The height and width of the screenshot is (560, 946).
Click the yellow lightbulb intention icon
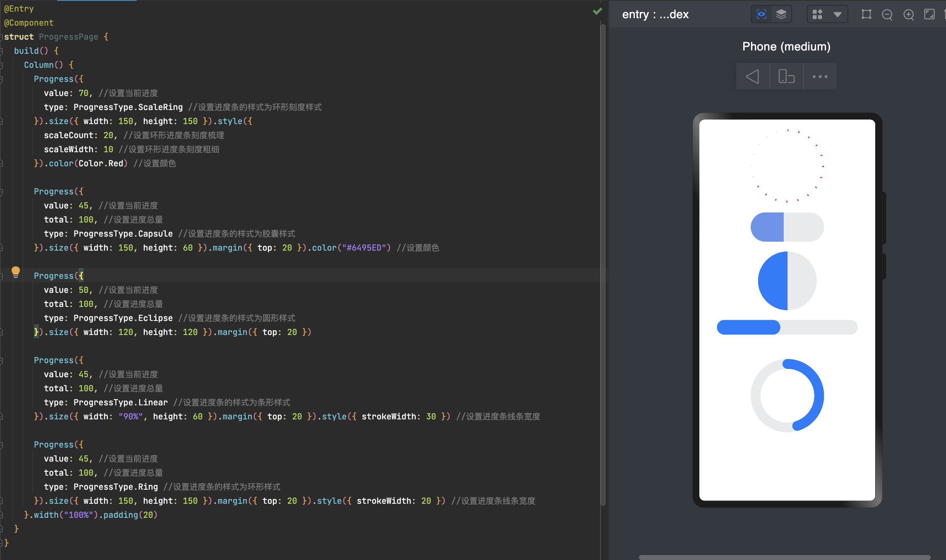coord(16,272)
